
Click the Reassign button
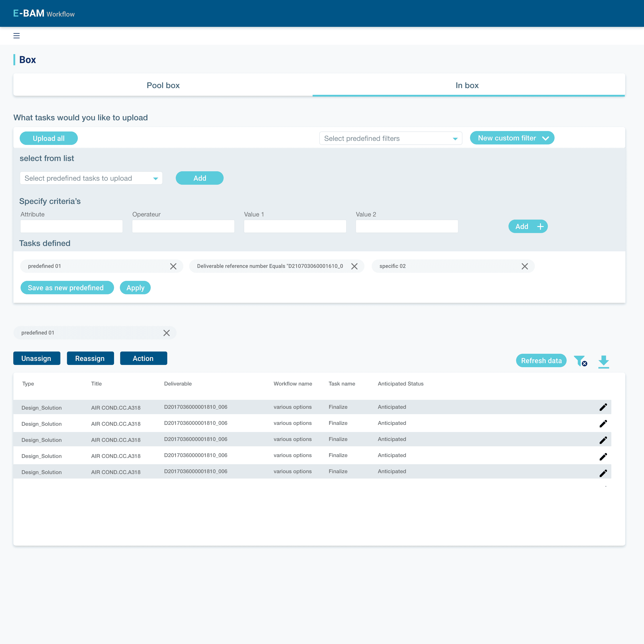90,358
